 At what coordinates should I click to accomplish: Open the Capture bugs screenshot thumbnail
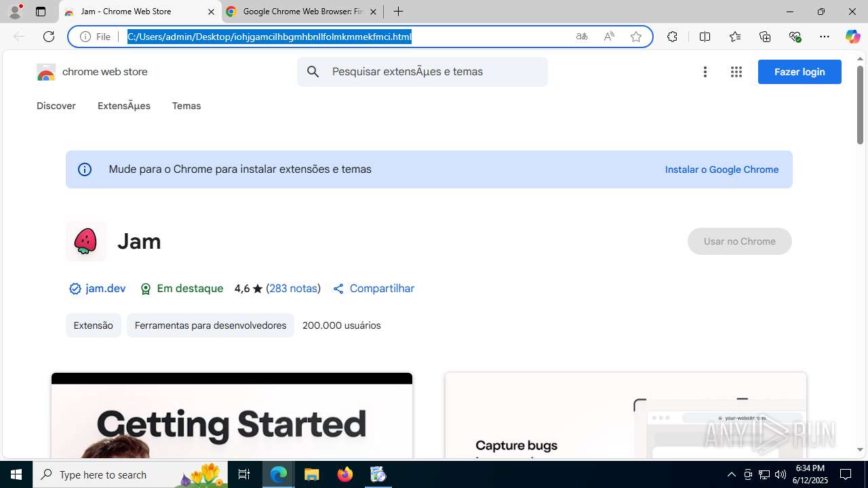coord(626,415)
